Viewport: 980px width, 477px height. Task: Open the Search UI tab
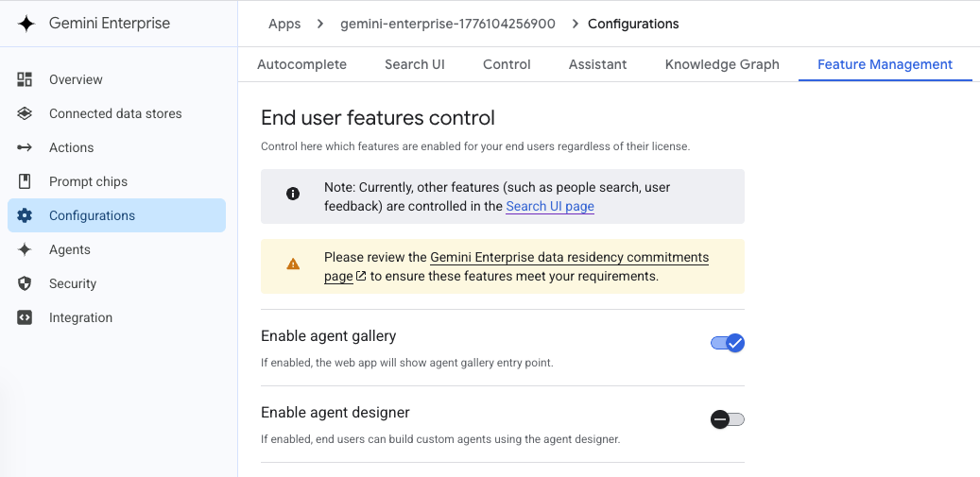(x=415, y=64)
